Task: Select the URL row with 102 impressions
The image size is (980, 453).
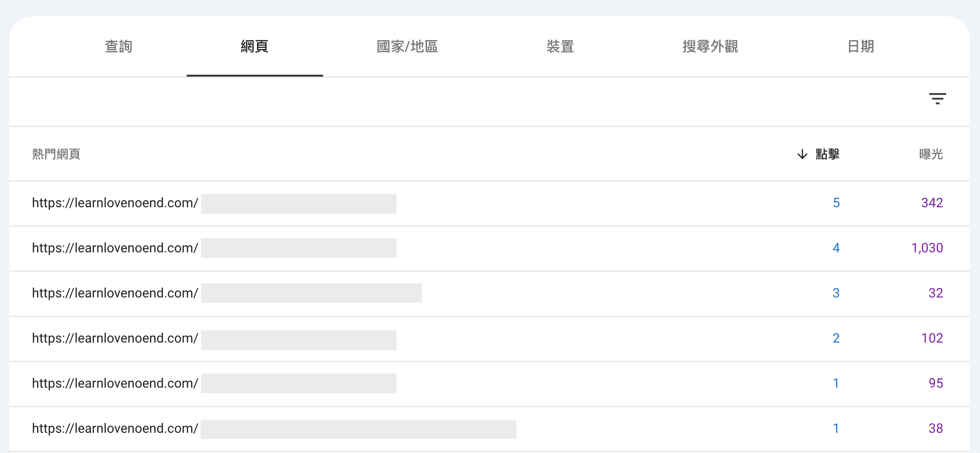Action: [x=490, y=339]
